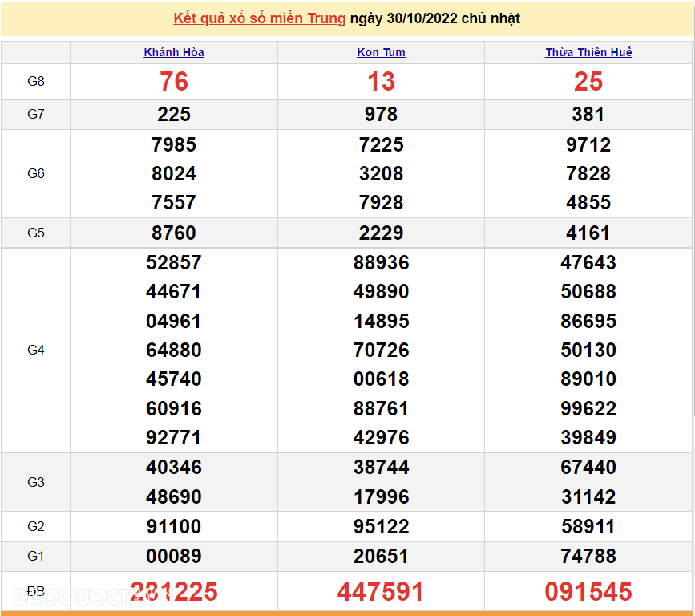Select the G1 number 74788
Image resolution: width=695 pixels, height=616 pixels.
click(588, 557)
